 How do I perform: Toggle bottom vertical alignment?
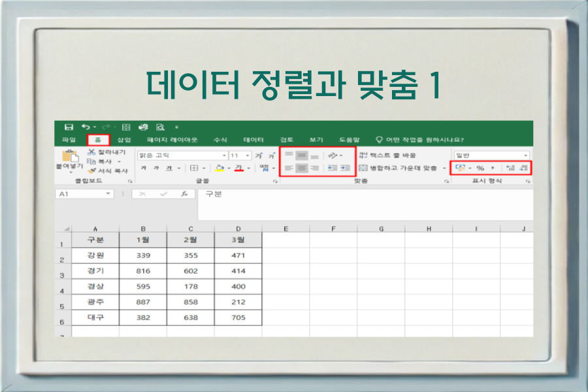(x=315, y=155)
